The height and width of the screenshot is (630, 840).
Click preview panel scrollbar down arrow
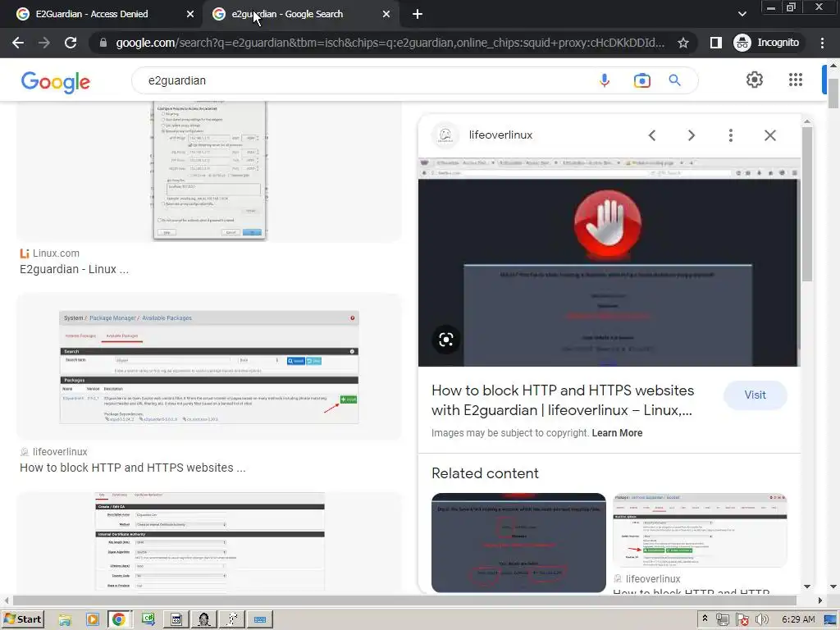pos(807,587)
